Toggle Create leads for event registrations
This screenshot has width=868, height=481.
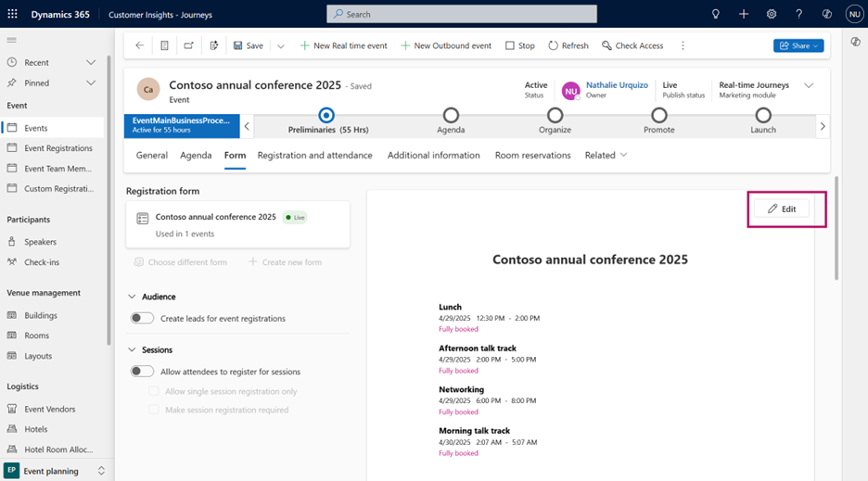point(142,318)
